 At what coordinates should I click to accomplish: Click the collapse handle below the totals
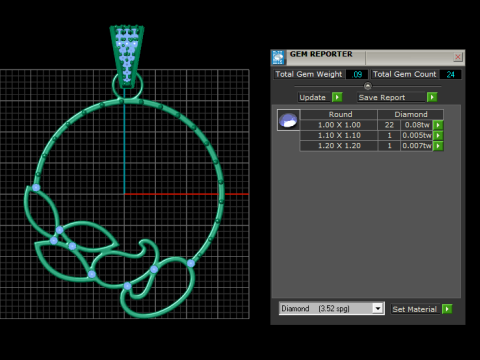(x=368, y=86)
